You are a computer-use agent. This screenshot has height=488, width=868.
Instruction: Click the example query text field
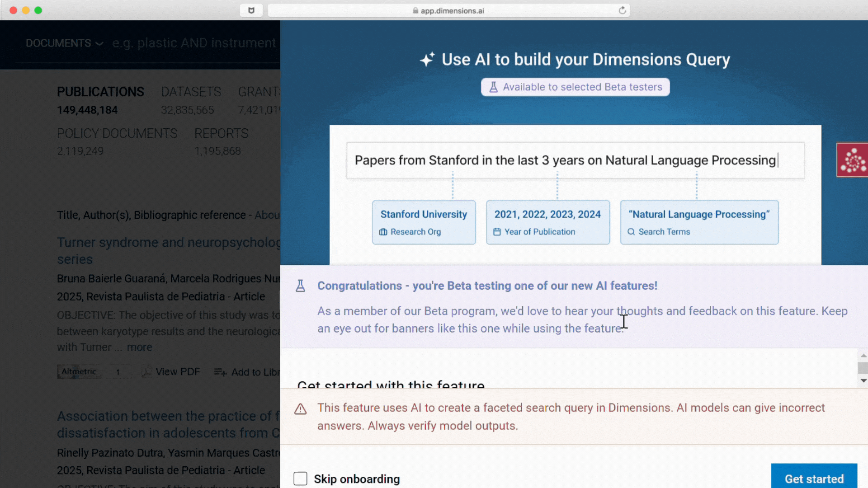coord(575,160)
